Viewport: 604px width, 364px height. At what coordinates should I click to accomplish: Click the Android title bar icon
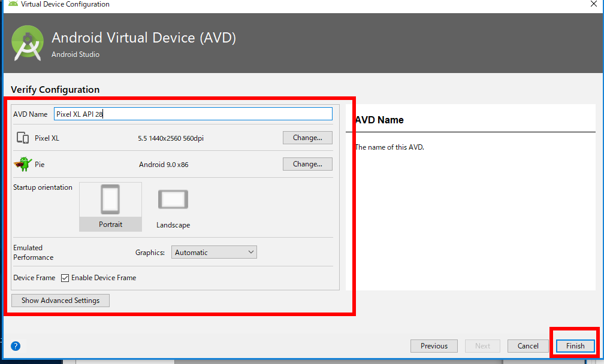pyautogui.click(x=13, y=4)
